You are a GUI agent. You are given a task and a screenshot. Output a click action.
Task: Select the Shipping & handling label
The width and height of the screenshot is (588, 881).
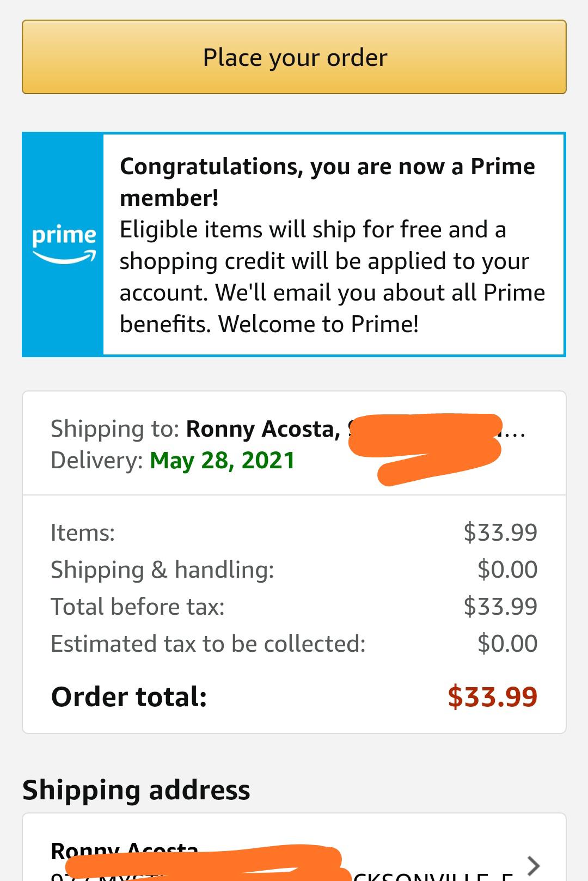click(x=162, y=570)
